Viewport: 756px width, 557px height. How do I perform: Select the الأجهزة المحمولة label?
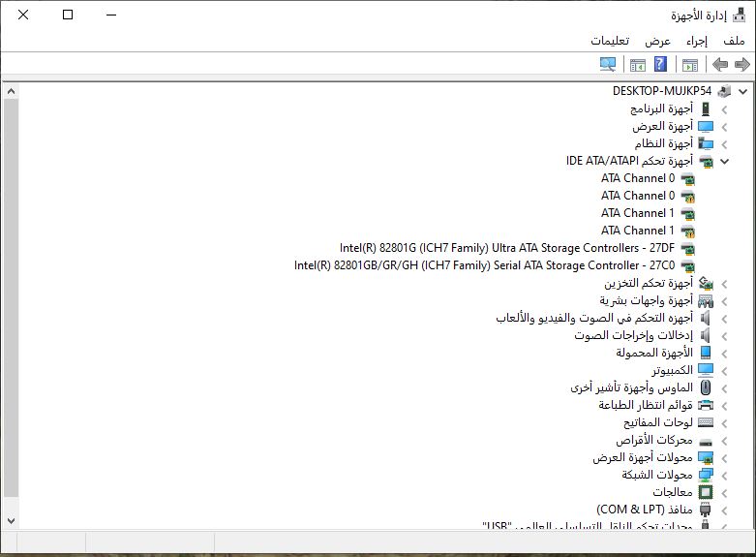pos(654,353)
